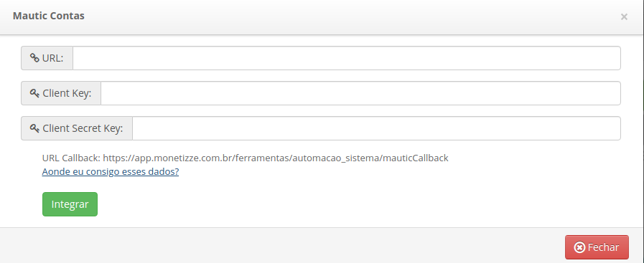Focus the URL text input field
Screen dimensions: 644x263
(347, 58)
